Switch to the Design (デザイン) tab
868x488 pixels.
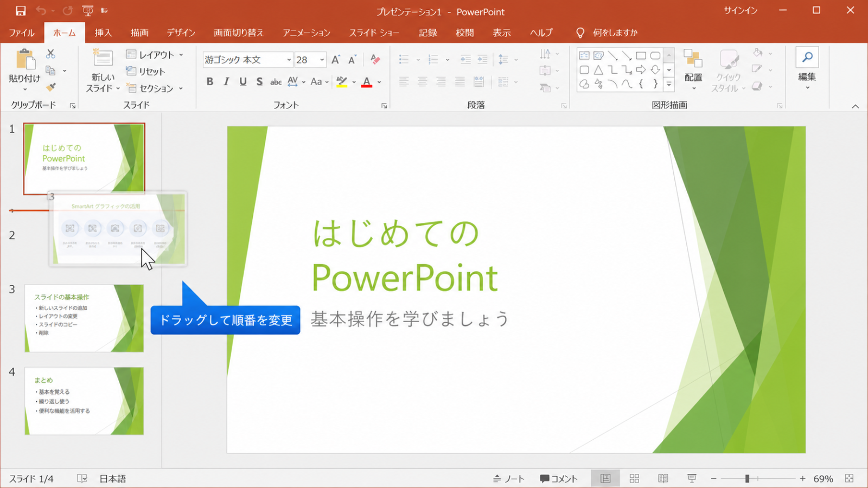coord(181,33)
